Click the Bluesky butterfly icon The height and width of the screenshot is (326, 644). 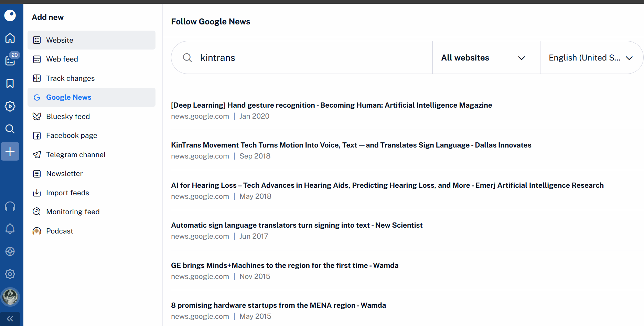click(x=37, y=117)
